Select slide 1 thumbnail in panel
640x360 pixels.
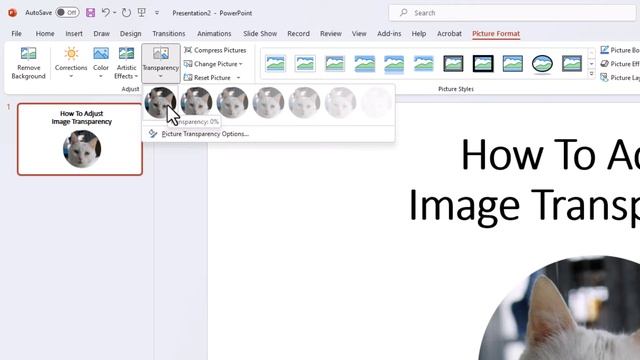(x=80, y=139)
